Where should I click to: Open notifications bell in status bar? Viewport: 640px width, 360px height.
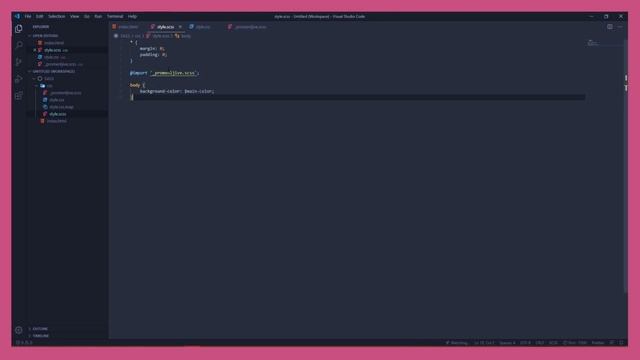621,342
